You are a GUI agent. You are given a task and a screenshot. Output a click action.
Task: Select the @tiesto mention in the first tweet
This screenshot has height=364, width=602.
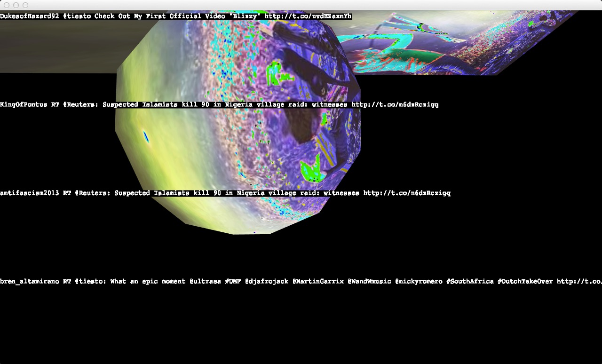[x=77, y=16]
